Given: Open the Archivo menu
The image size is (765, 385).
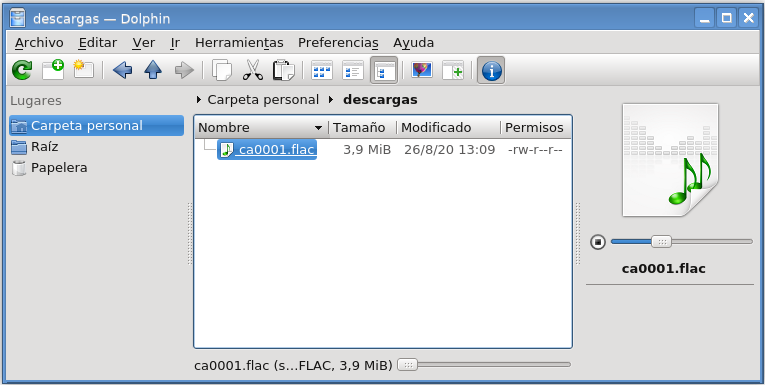Looking at the screenshot, I should (39, 43).
